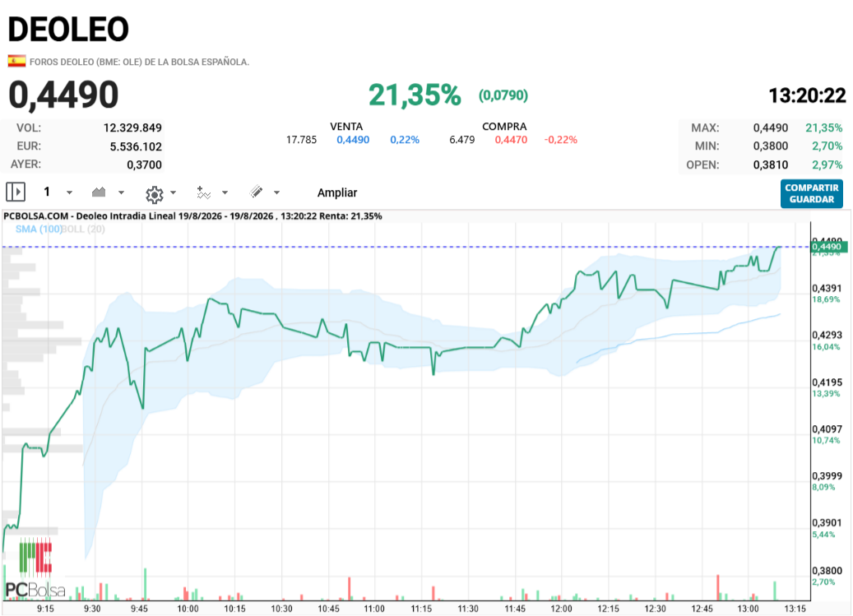Toggle the SMA (100) indicator label

38,229
